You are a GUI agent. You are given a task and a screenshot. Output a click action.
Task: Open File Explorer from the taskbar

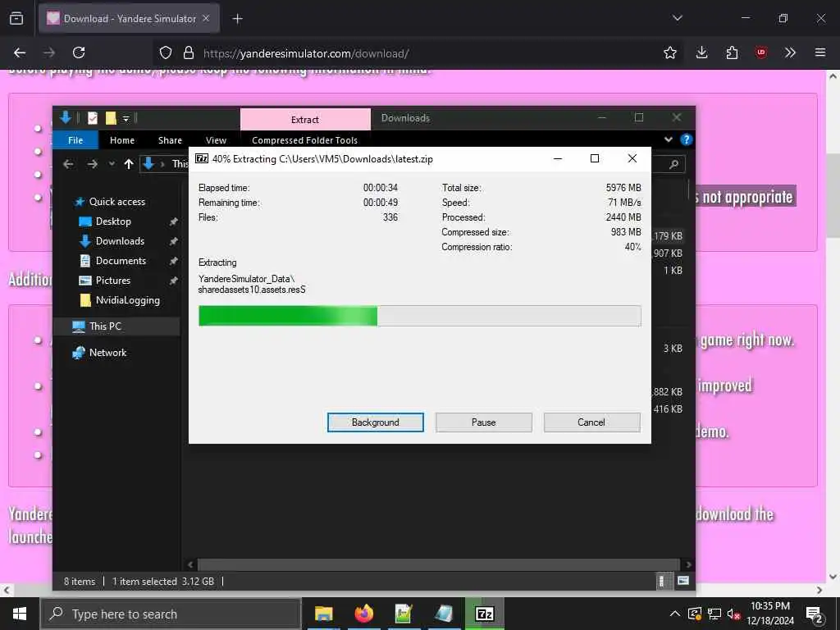[323, 614]
